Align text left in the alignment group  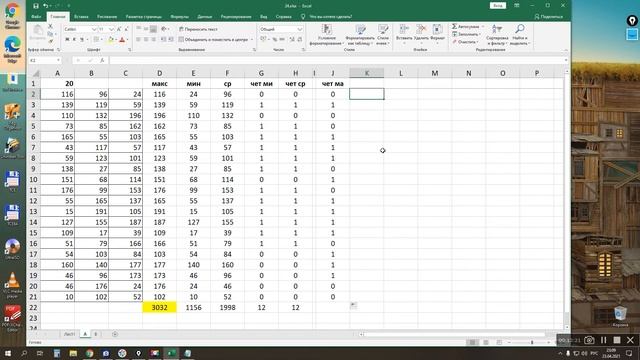point(138,40)
